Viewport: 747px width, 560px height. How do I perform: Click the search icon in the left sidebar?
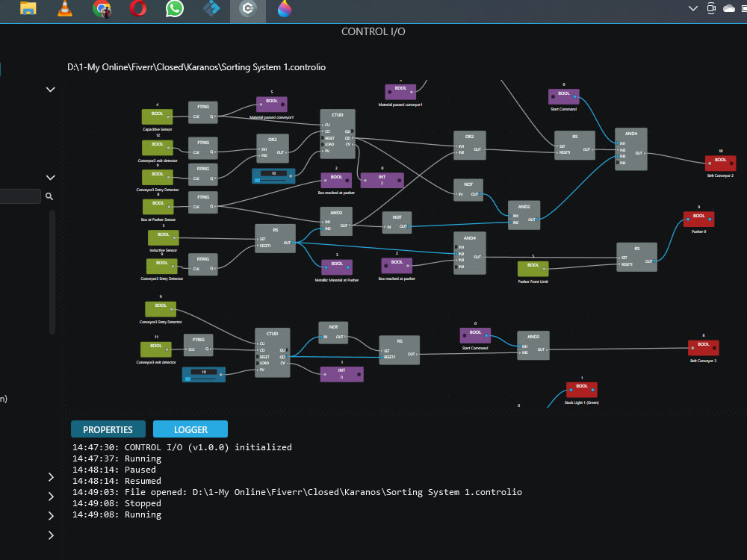point(49,196)
